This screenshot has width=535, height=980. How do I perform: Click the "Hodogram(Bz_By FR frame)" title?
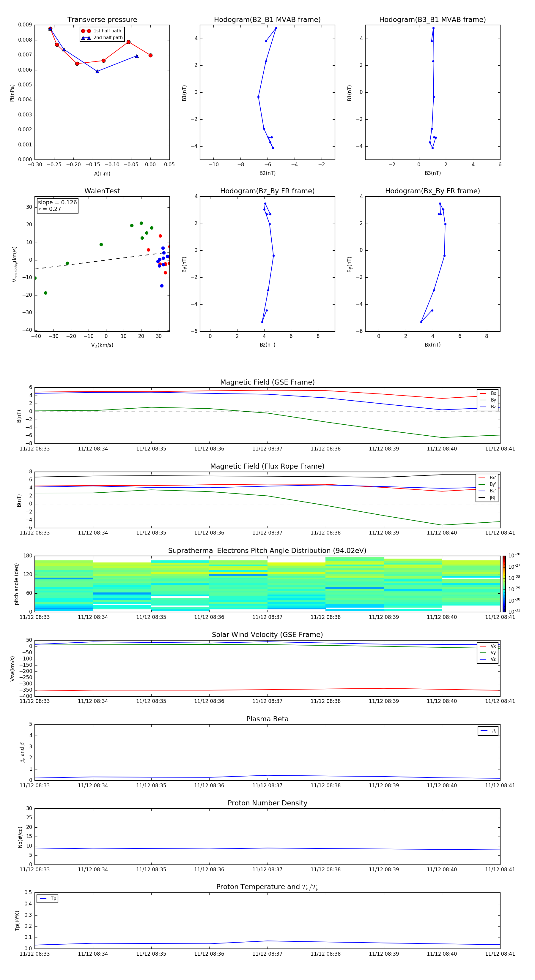(267, 191)
